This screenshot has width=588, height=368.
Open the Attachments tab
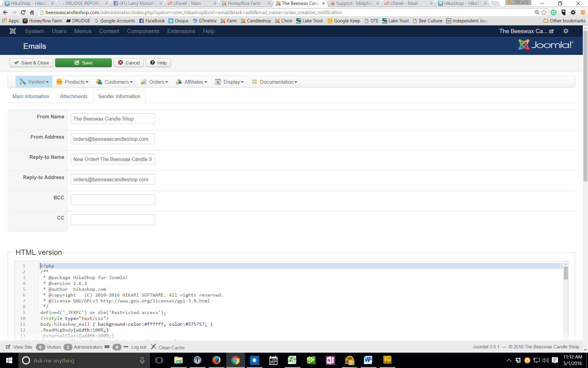73,96
